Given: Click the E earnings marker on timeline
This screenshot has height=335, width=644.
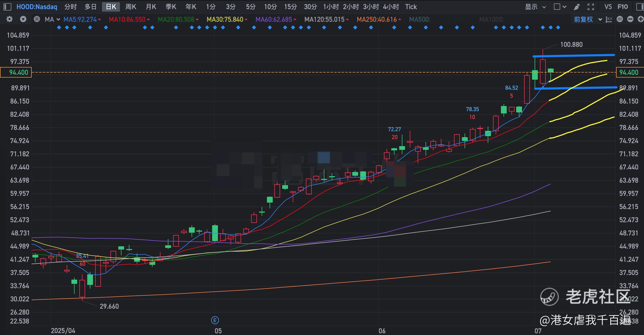Looking at the screenshot, I should (215, 320).
